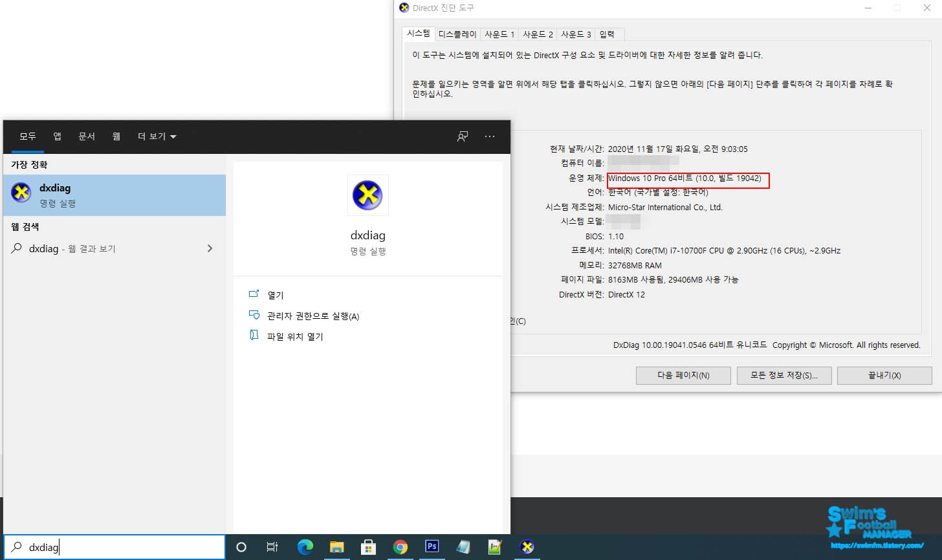942x560 pixels.
Task: Choose 열기 to open dxdiag
Action: 276,295
